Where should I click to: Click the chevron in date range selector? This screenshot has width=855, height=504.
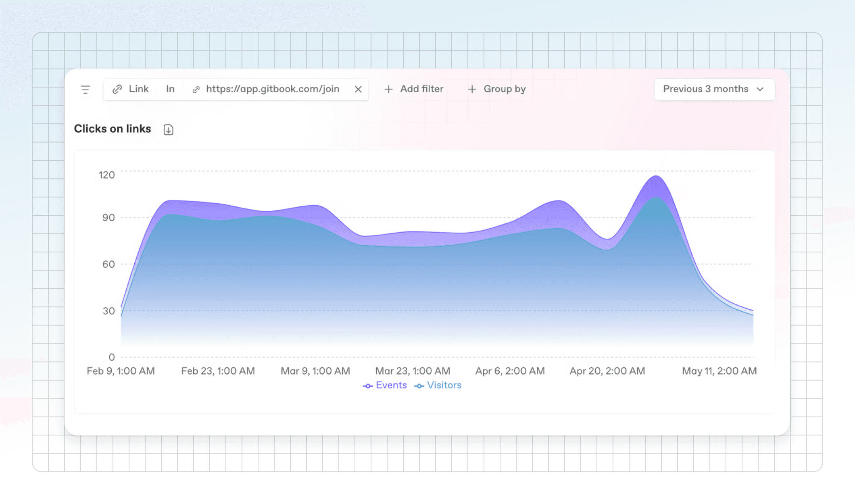[760, 89]
